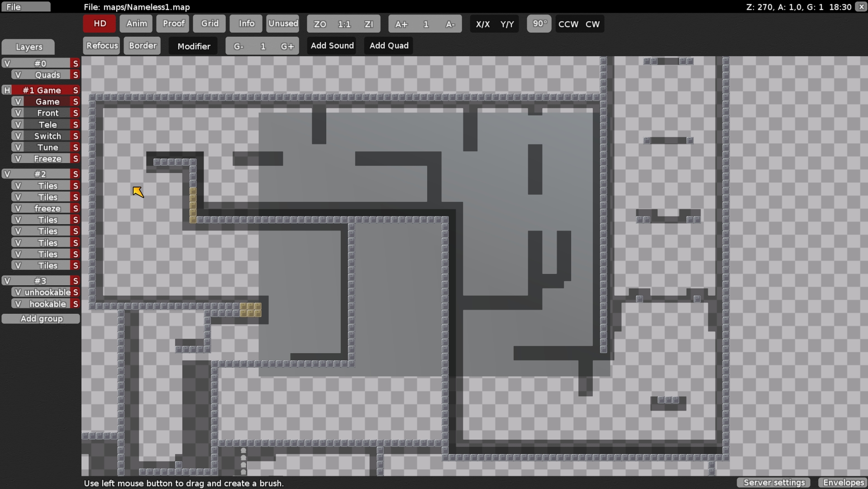Increase grid size with G+
This screenshot has height=489, width=868.
click(x=288, y=46)
